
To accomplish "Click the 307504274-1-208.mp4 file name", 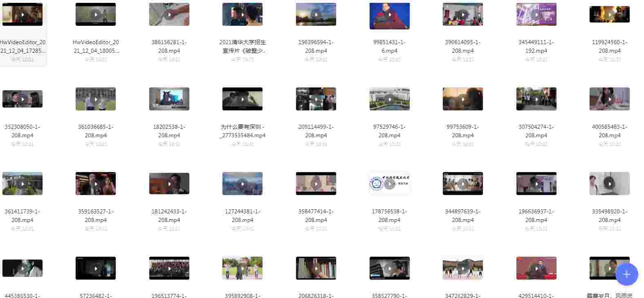I will tap(536, 131).
